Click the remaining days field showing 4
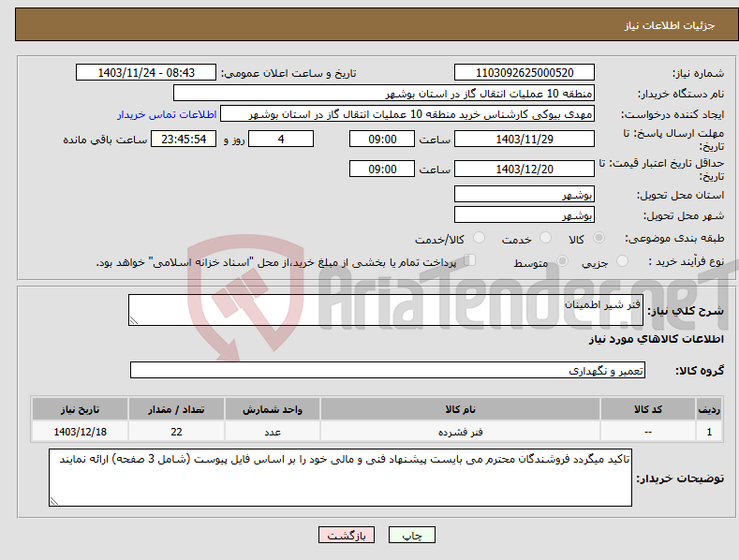 [281, 139]
